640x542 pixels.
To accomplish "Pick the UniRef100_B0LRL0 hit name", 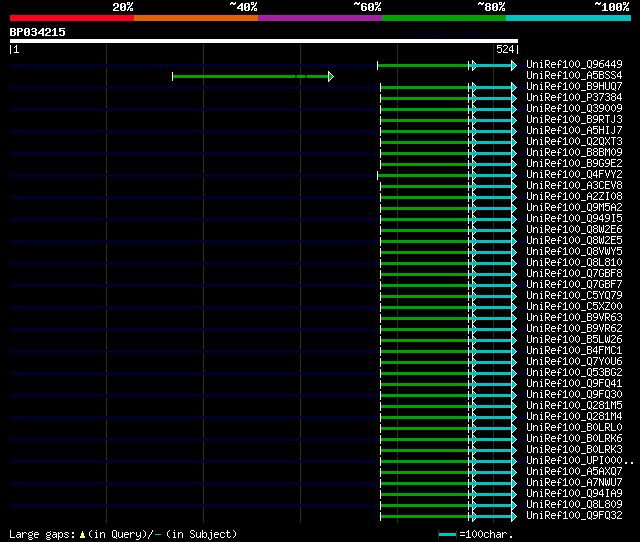I will click(574, 428).
